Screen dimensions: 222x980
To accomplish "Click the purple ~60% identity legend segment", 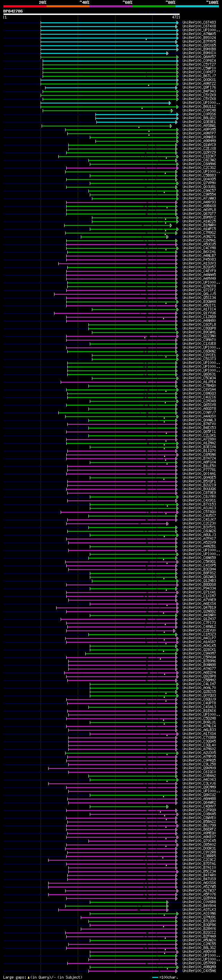I will point(111,6).
